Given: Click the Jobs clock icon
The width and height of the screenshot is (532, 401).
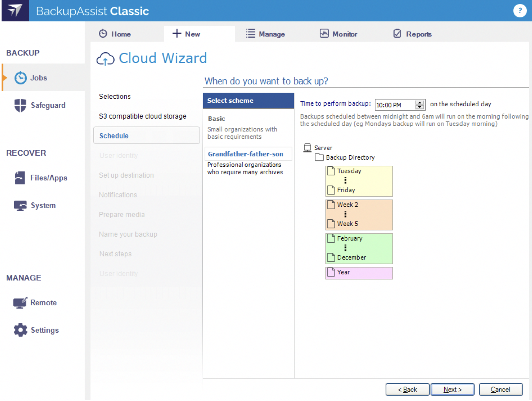Looking at the screenshot, I should pyautogui.click(x=20, y=78).
